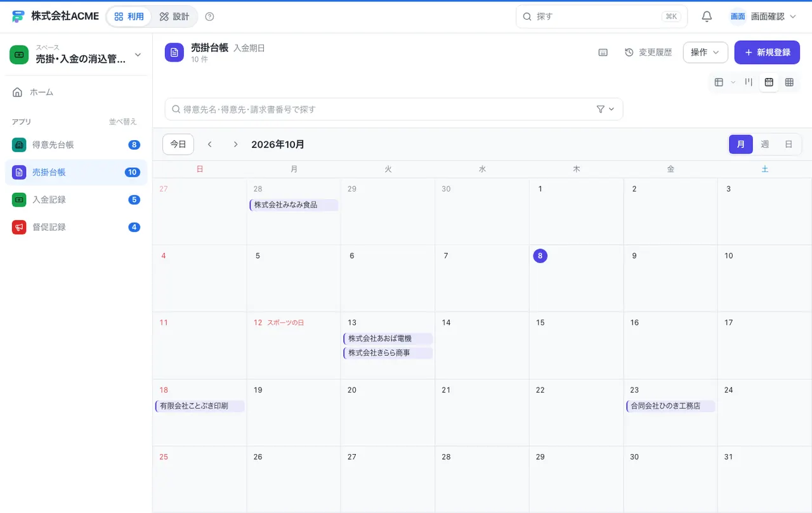The width and height of the screenshot is (812, 513).
Task: Open the 株式会社きらら商事 calendar event
Action: 388,353
